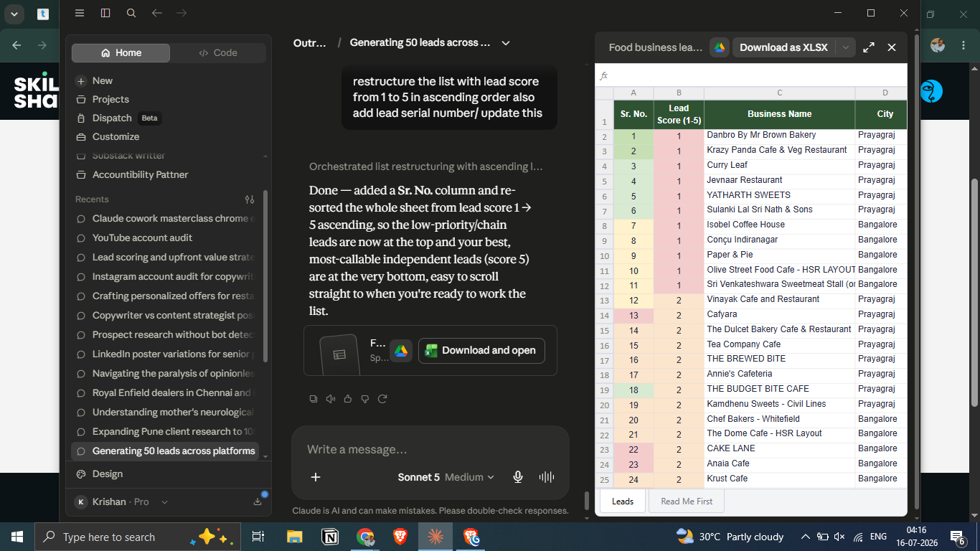The image size is (980, 551).
Task: Switch to the Code mode toggle
Action: coord(218,53)
